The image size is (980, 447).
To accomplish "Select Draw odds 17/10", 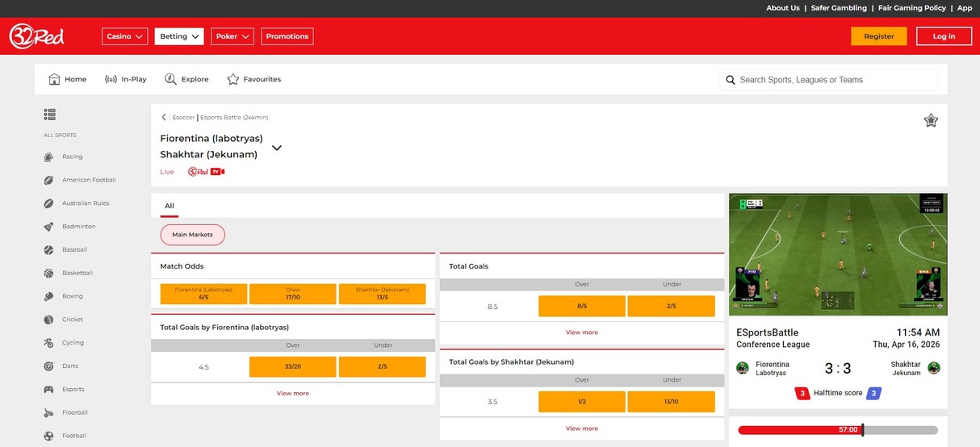I will tap(293, 294).
